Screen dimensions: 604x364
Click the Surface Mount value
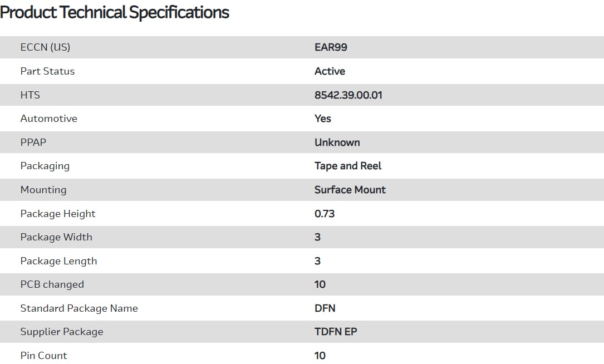click(x=350, y=190)
